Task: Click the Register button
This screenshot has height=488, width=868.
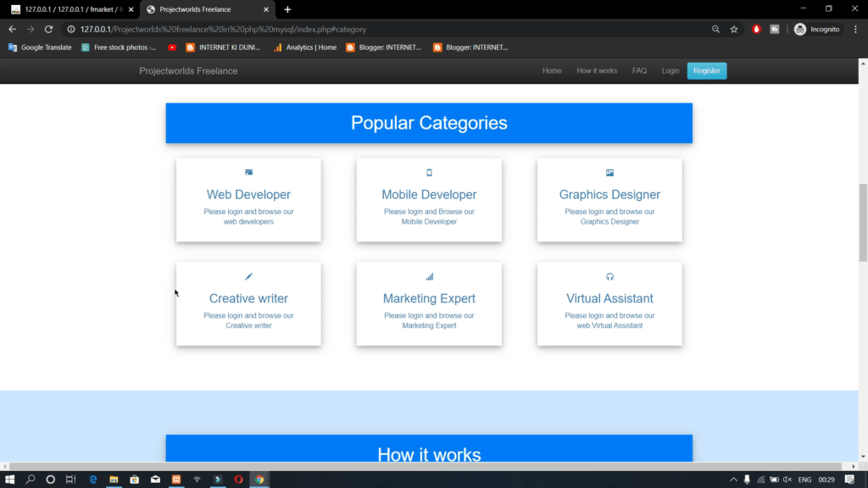Action: click(706, 71)
